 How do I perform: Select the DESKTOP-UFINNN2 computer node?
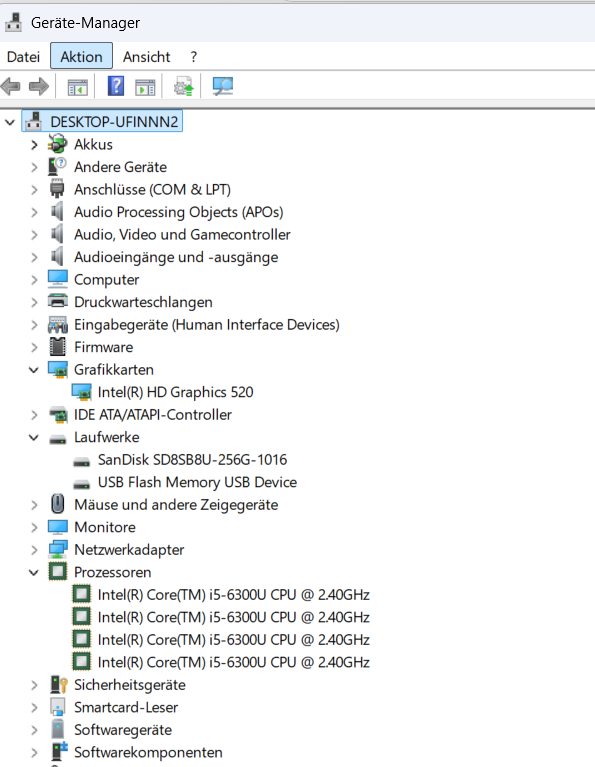click(x=102, y=121)
